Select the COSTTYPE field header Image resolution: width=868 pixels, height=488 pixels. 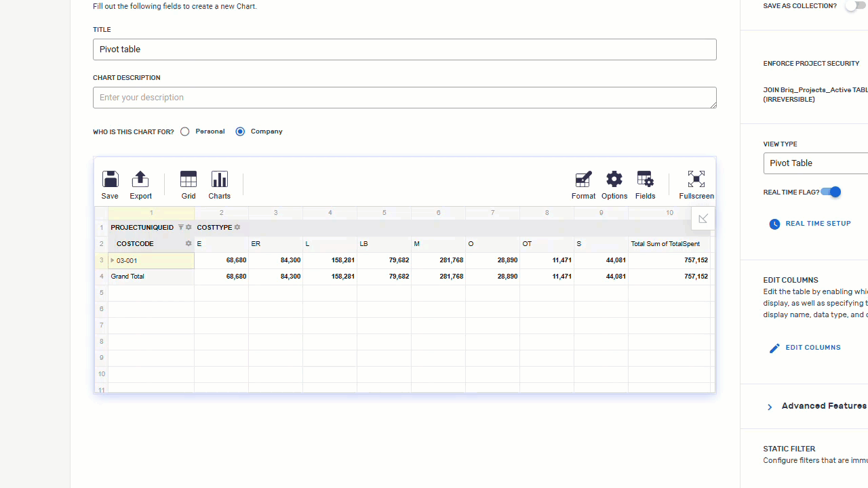pyautogui.click(x=214, y=228)
